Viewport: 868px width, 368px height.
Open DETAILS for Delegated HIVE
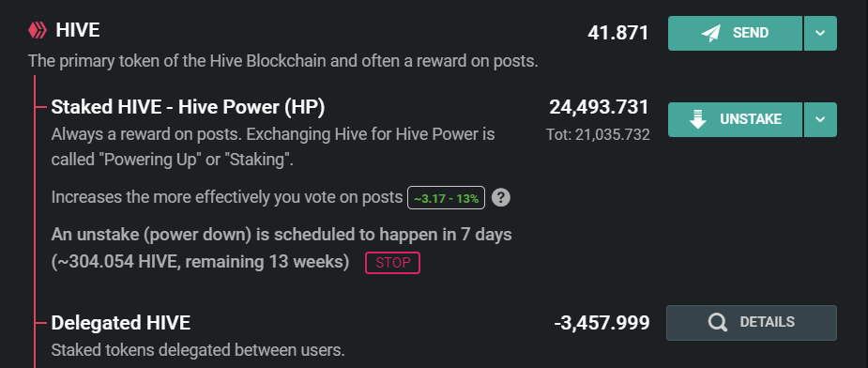[752, 323]
